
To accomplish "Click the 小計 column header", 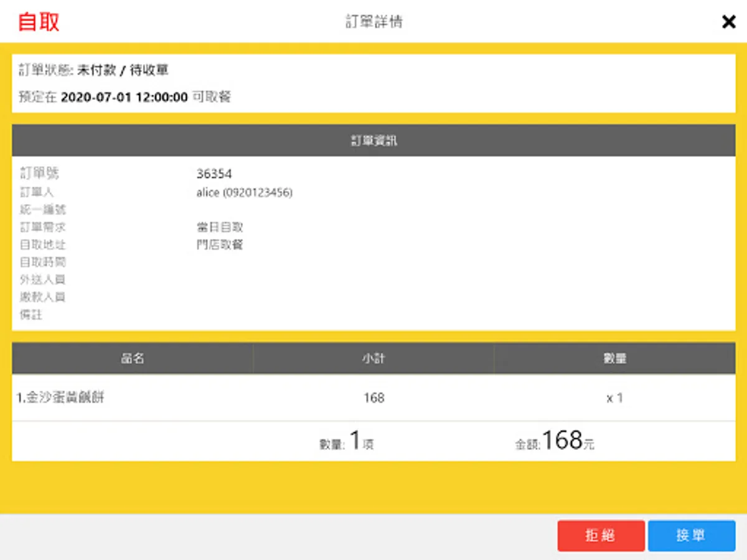I will click(374, 359).
